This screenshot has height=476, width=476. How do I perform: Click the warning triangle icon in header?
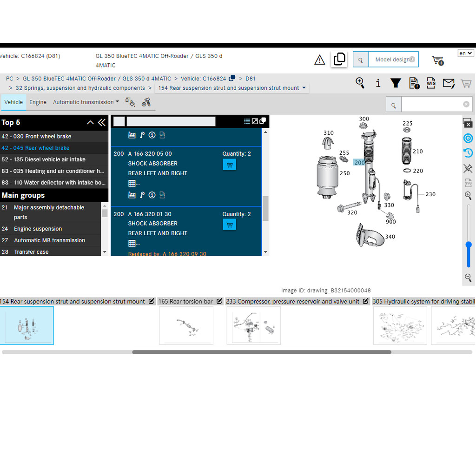[x=319, y=59]
